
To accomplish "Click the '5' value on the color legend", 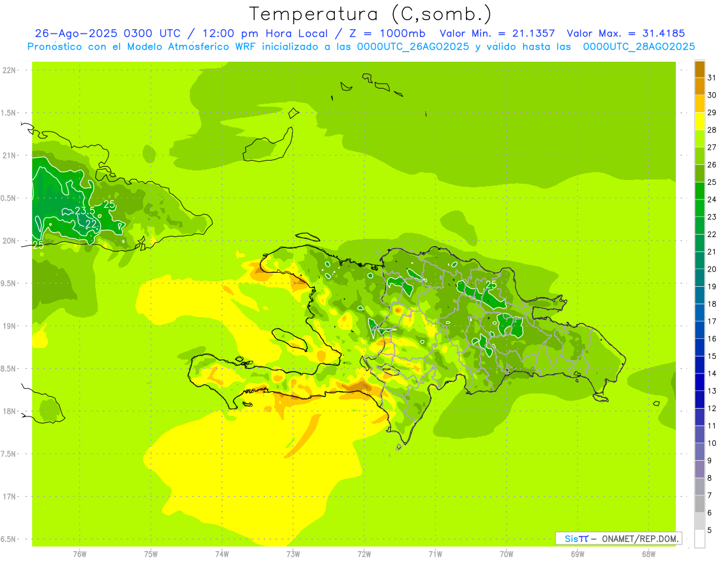I will pos(710,530).
